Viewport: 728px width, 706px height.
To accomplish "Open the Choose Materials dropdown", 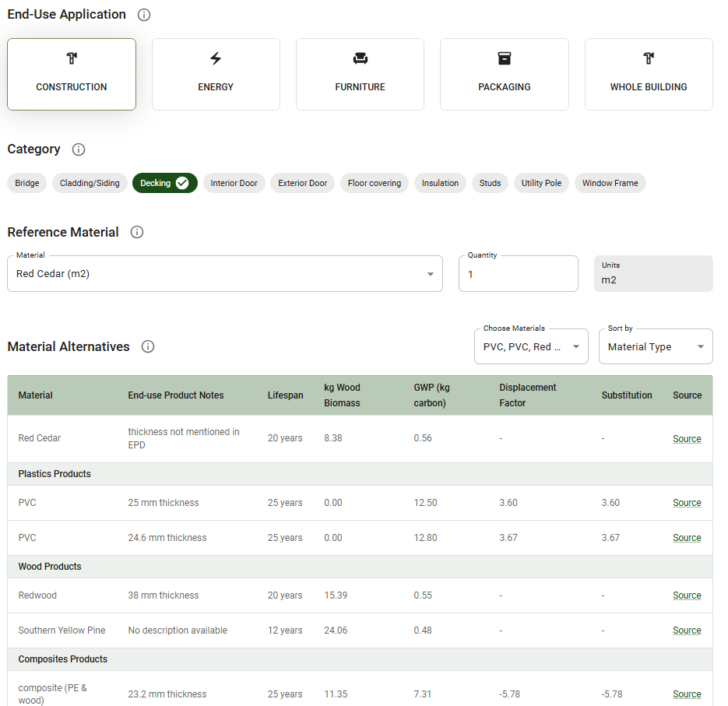I will pos(530,345).
